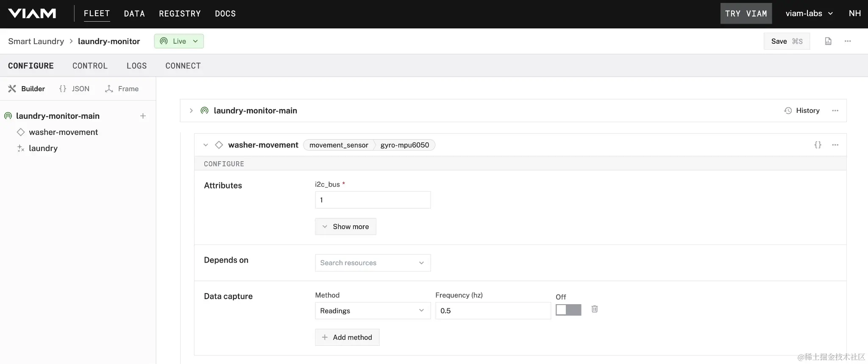Select the JSON mode
This screenshot has width=868, height=364.
74,89
